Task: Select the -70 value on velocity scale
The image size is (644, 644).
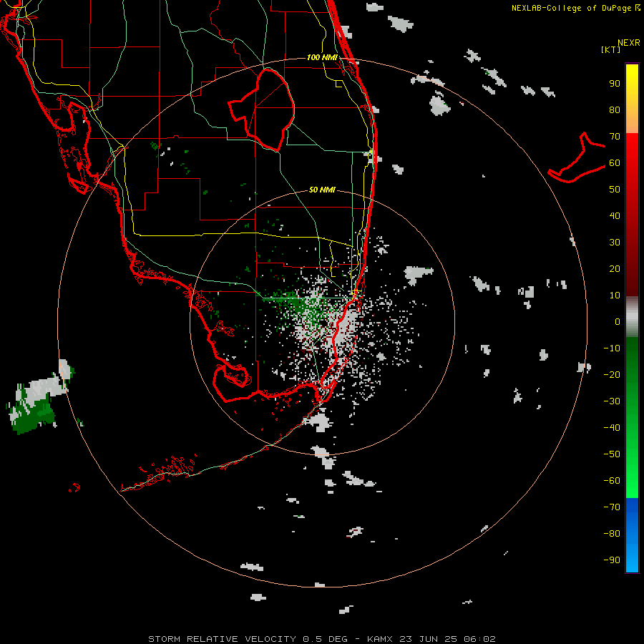Action: tap(612, 507)
